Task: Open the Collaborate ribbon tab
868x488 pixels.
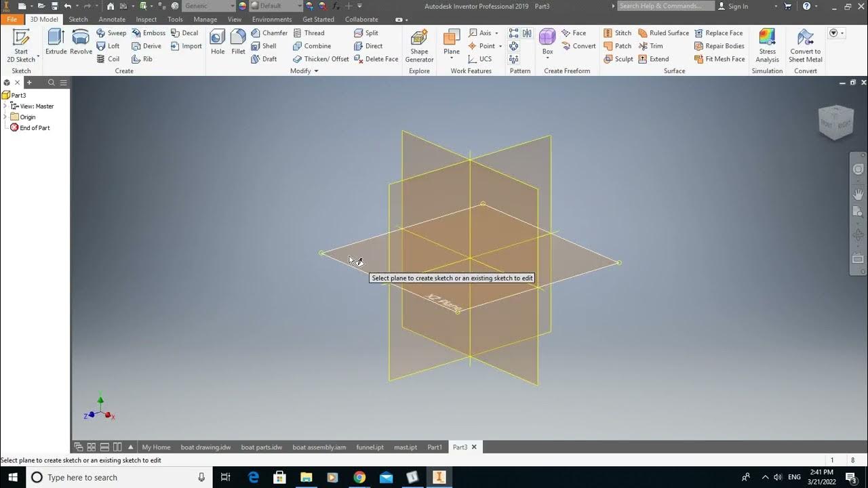Action: pyautogui.click(x=361, y=19)
